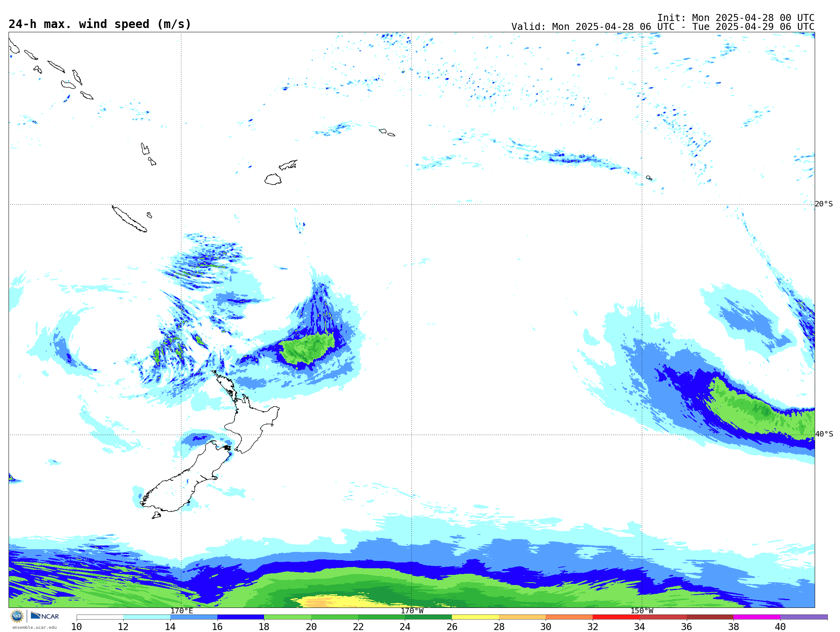Click the colorbar label '20'

311,627
